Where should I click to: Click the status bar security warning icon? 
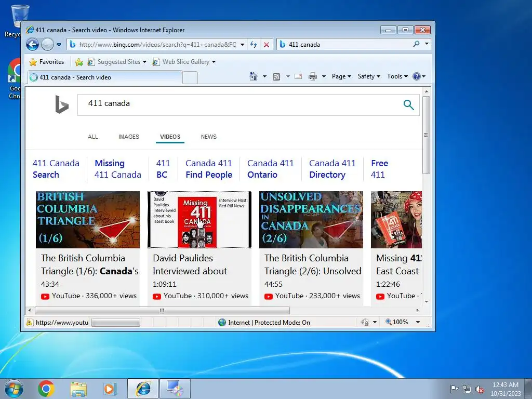30,322
